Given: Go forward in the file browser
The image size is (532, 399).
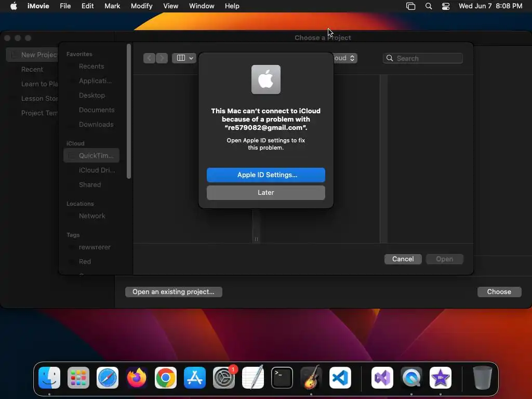Looking at the screenshot, I should coord(162,58).
